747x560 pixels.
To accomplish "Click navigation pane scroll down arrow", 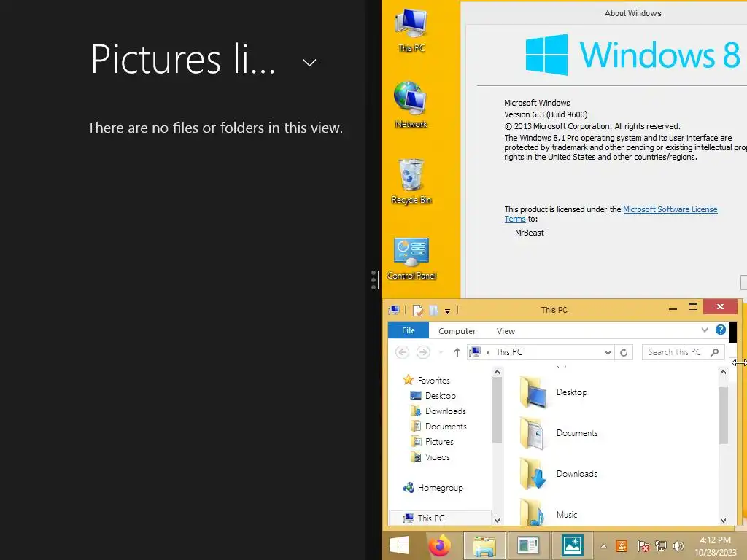I will (x=498, y=520).
